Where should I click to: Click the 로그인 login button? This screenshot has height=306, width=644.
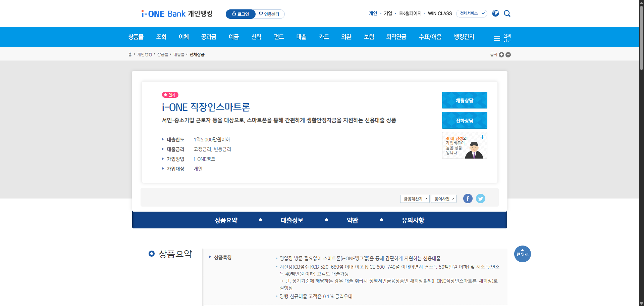pos(240,14)
